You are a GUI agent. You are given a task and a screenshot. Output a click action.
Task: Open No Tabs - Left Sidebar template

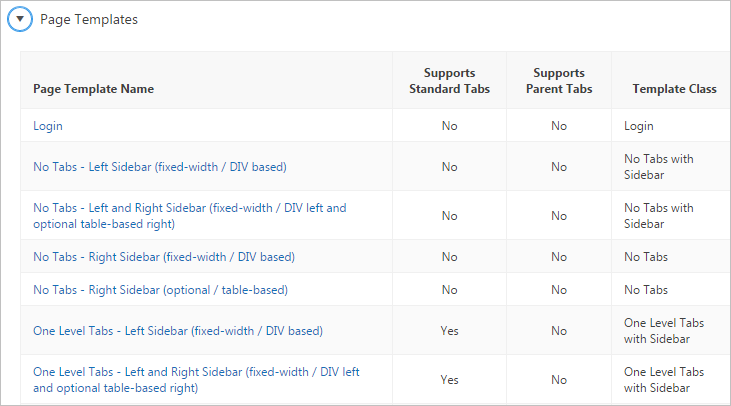click(160, 167)
